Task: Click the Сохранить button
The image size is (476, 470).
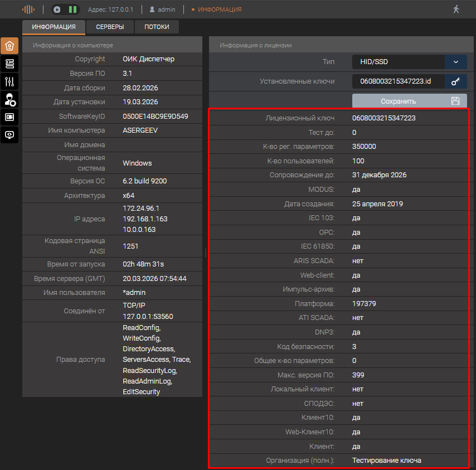Action: (409, 101)
